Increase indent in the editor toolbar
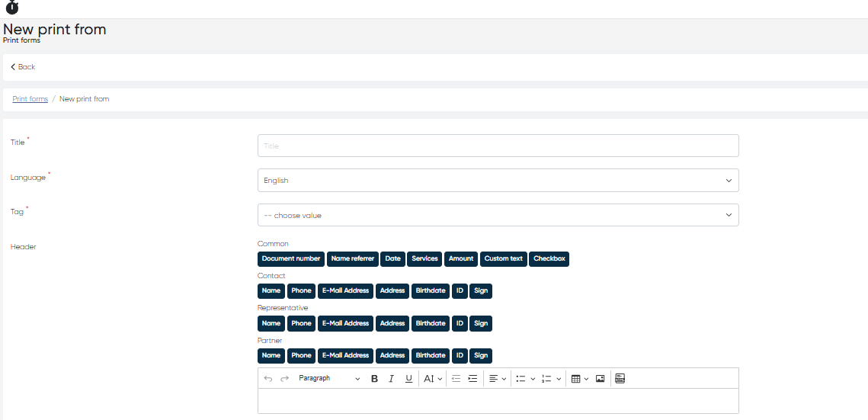 coord(472,379)
